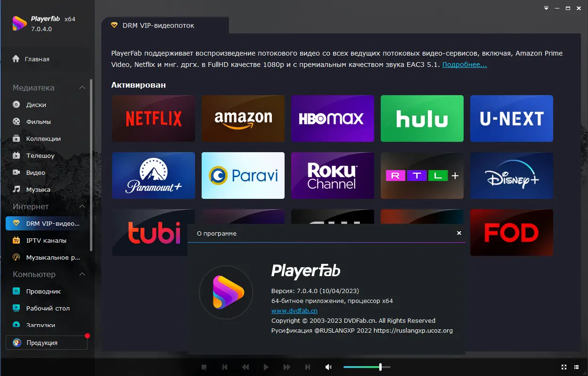This screenshot has width=588, height=376.
Task: Select the DRM VIP-видеопоток tab
Action: [165, 25]
